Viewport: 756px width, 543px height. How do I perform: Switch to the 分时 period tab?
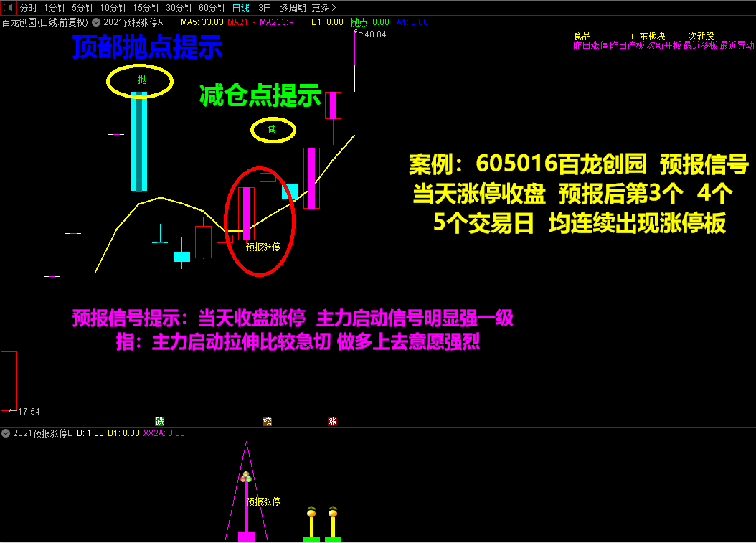pos(28,8)
